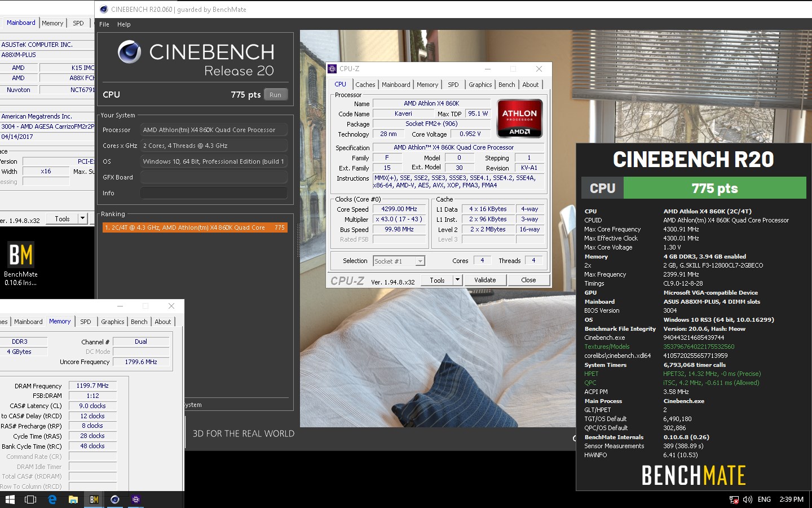This screenshot has height=508, width=812.
Task: Open File Explorer from the taskbar
Action: tap(73, 500)
